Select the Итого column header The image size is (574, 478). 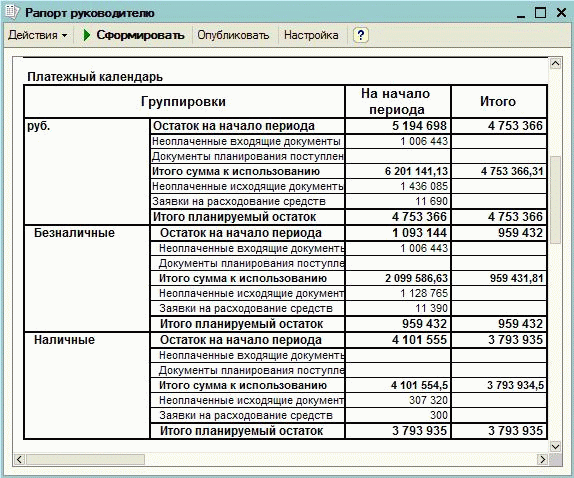[x=499, y=101]
